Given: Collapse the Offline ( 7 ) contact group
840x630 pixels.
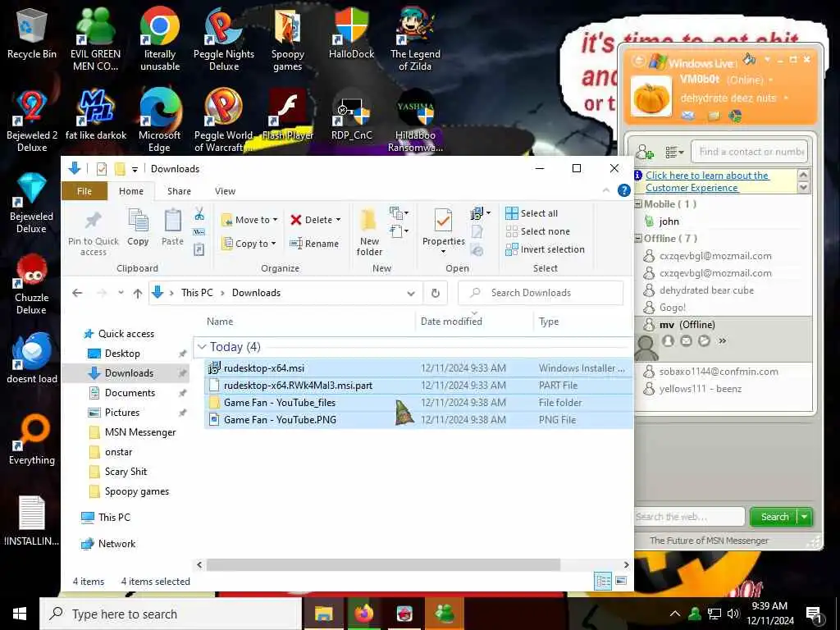Looking at the screenshot, I should coord(638,239).
